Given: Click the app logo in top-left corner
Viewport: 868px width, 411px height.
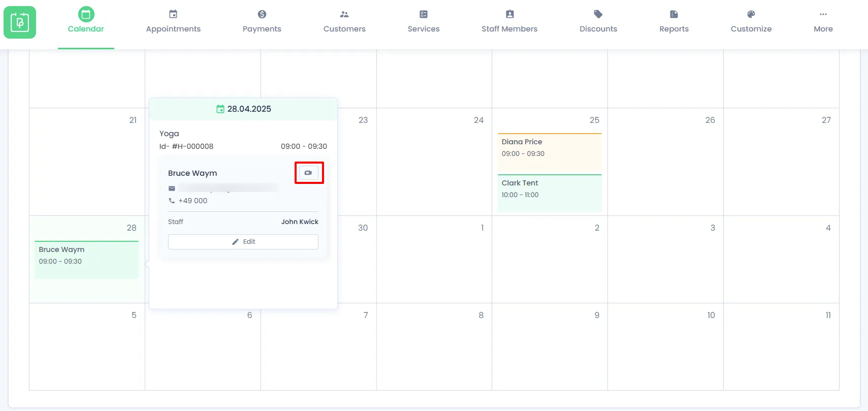Looking at the screenshot, I should tap(20, 22).
